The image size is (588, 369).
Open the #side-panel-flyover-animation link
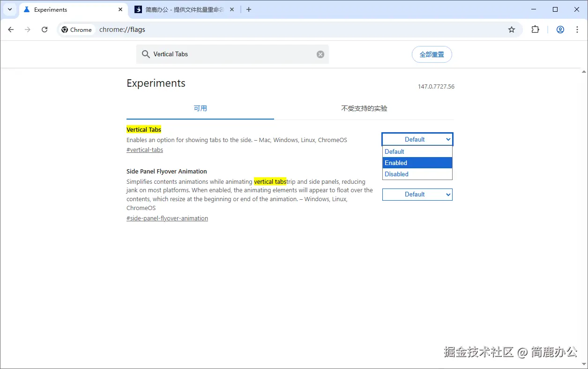(x=167, y=218)
